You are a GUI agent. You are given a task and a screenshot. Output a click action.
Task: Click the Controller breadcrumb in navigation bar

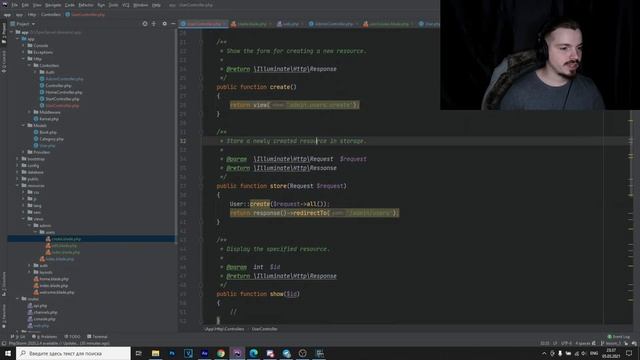(x=51, y=14)
